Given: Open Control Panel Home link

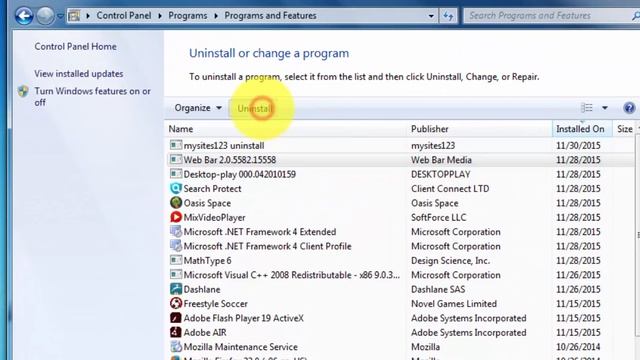Looking at the screenshot, I should click(x=76, y=47).
